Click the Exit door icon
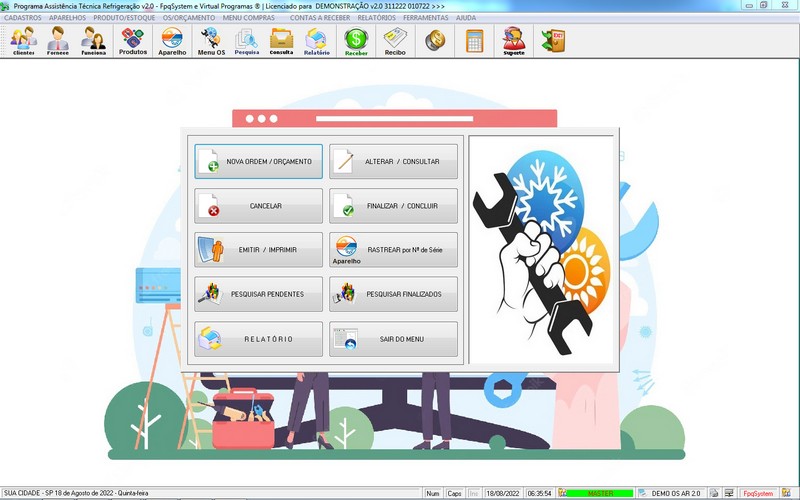This screenshot has height=500, width=800. tap(554, 41)
